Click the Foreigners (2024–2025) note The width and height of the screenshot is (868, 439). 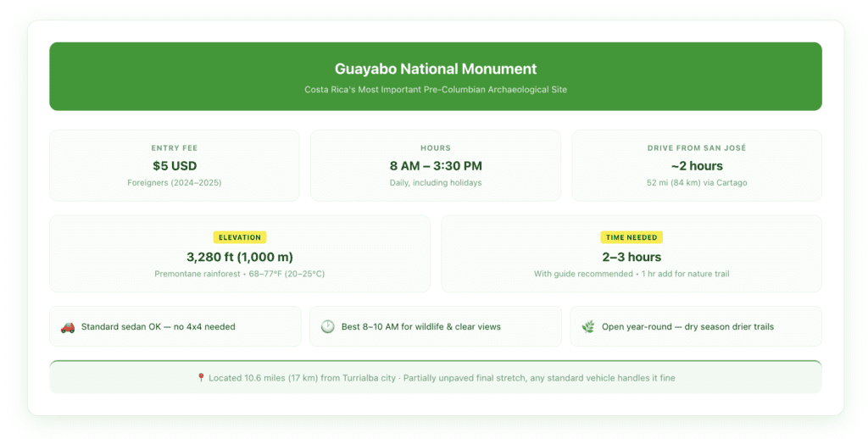[175, 183]
